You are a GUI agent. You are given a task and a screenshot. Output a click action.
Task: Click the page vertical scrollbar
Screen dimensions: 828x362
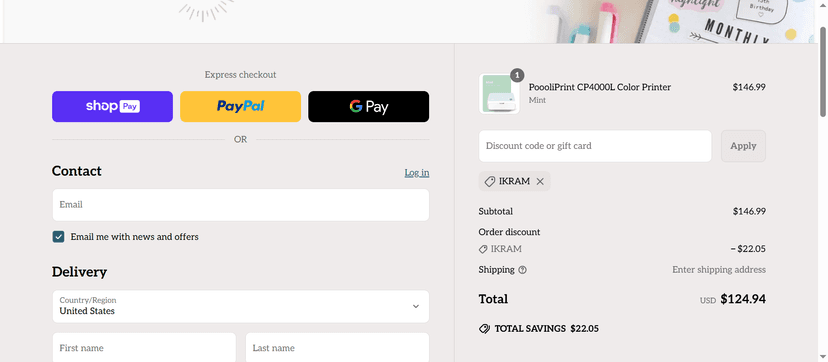tap(823, 71)
